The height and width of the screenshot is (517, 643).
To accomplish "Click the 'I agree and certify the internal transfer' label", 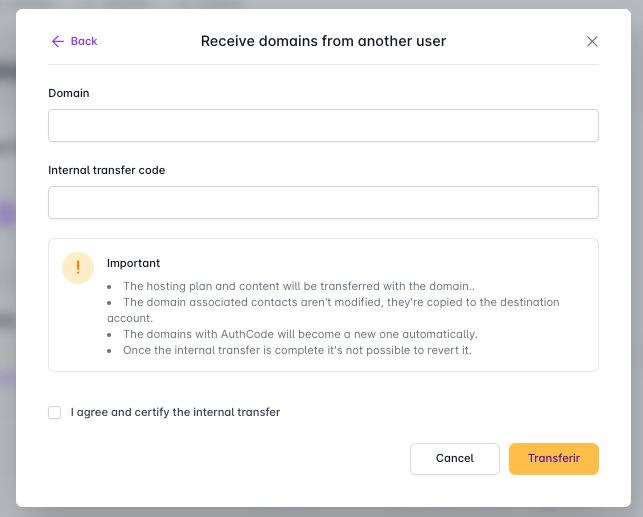I will 175,412.
